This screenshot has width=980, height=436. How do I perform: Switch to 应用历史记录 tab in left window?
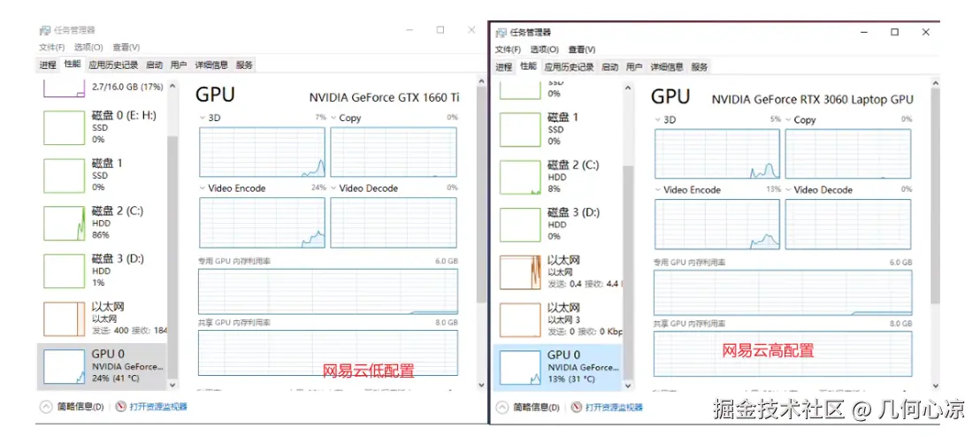coord(113,65)
